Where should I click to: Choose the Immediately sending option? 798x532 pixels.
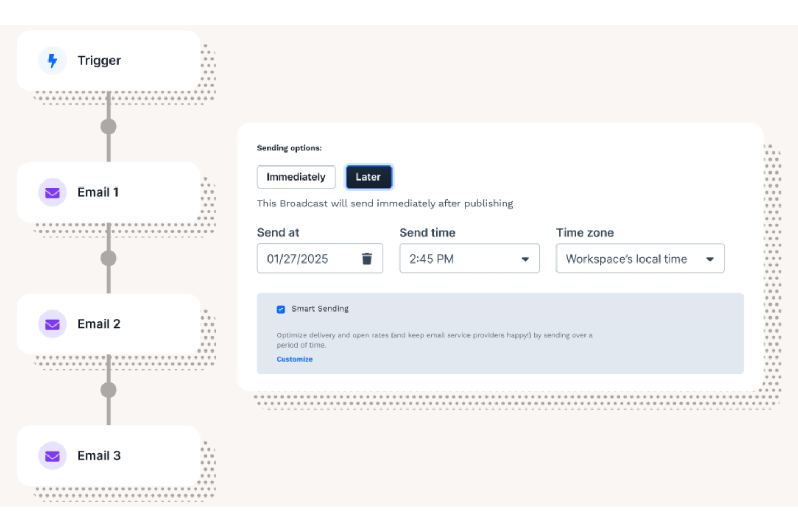tap(296, 177)
